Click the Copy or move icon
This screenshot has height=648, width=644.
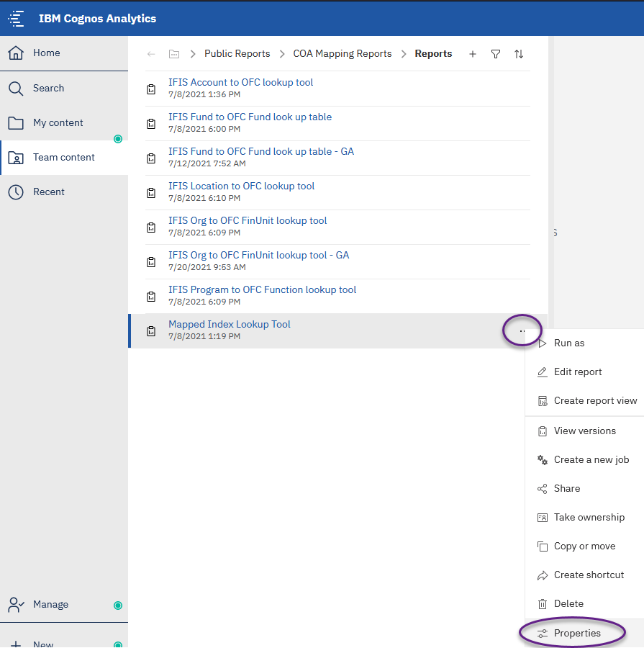click(542, 546)
